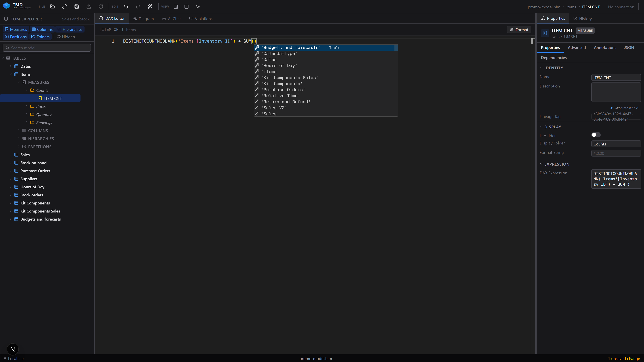Viewport: 644px width, 362px height.
Task: Redo the last edit
Action: click(138, 7)
